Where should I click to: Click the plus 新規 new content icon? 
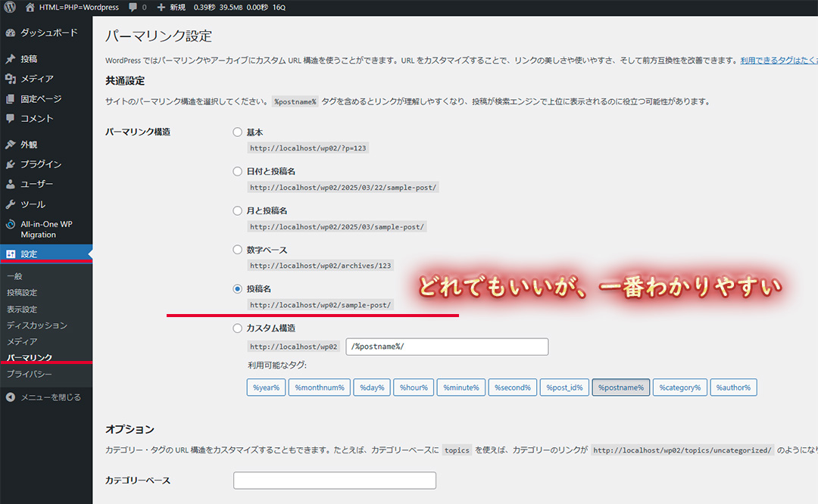click(161, 8)
